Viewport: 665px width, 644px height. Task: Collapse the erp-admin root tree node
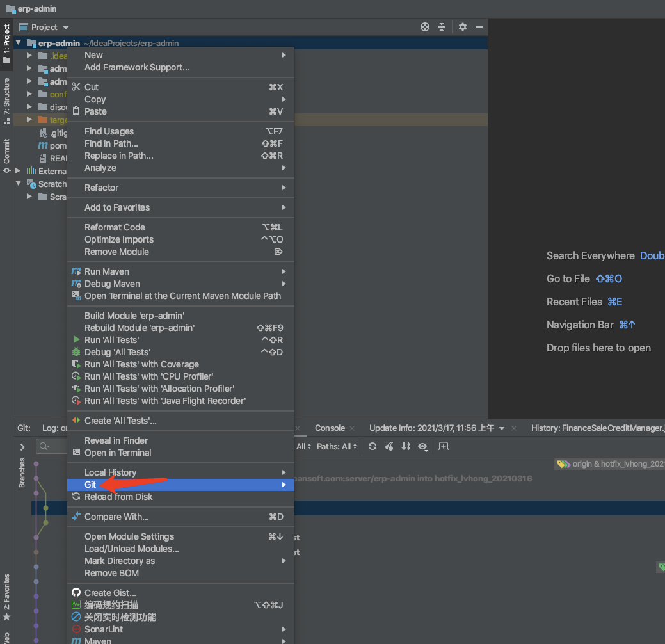(19, 42)
